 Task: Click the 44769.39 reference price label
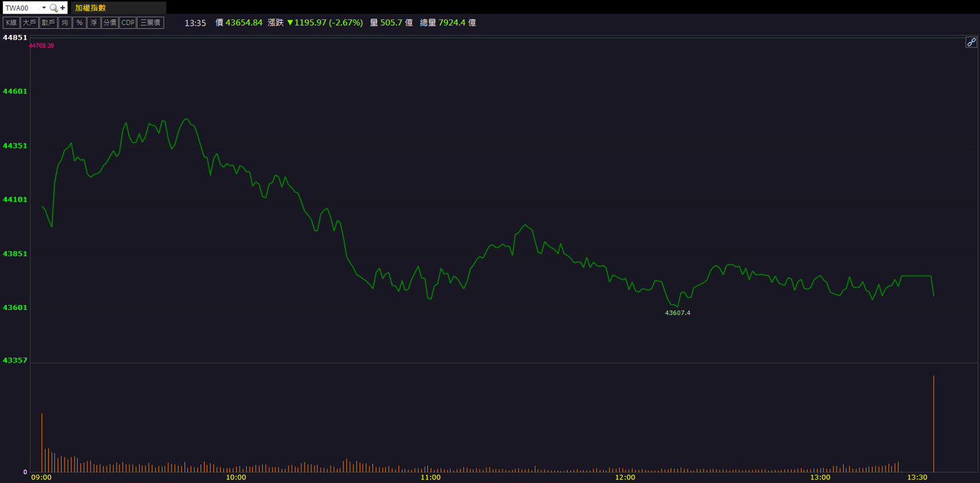tap(42, 46)
